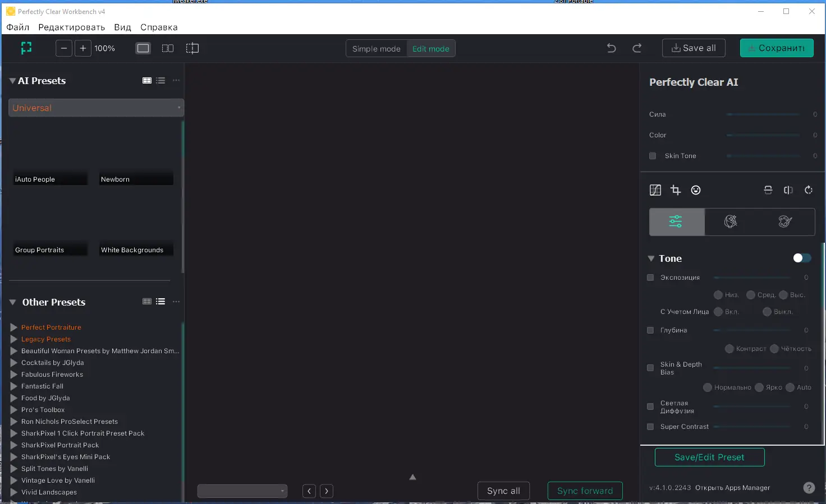
Task: Open the Universal presets dropdown
Action: (x=95, y=108)
